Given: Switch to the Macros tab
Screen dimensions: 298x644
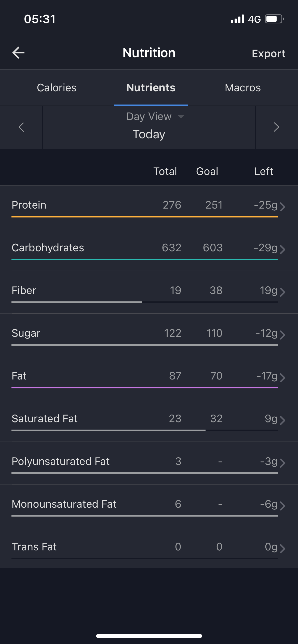Looking at the screenshot, I should [x=243, y=88].
